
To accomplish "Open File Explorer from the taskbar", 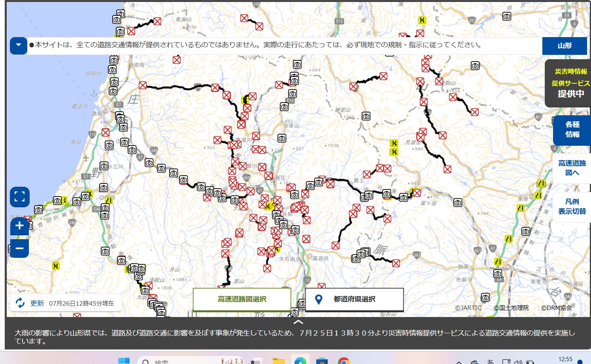I will [x=279, y=361].
